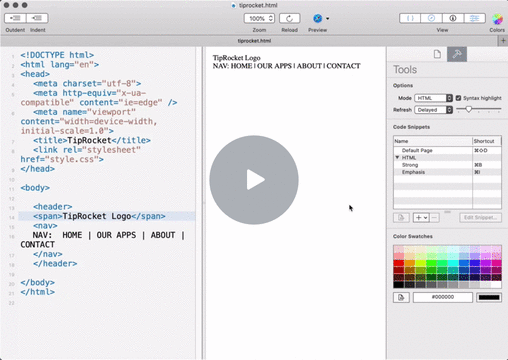This screenshot has height=360, width=508.
Task: Select the 'Emphasis' snippet row
Action: (447, 172)
